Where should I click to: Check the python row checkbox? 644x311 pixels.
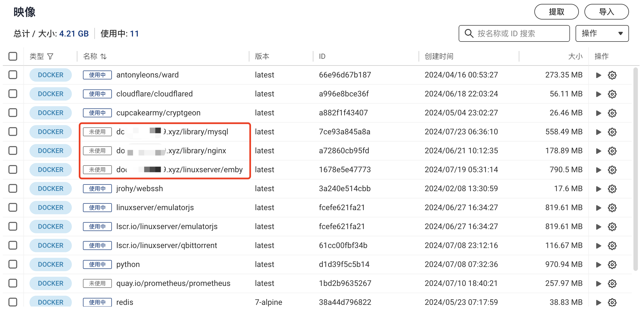pyautogui.click(x=13, y=264)
